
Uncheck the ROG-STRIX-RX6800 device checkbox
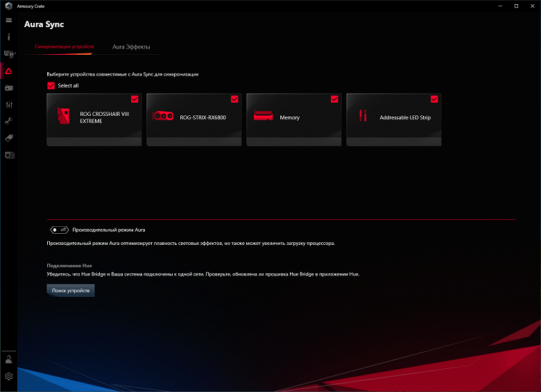(234, 99)
